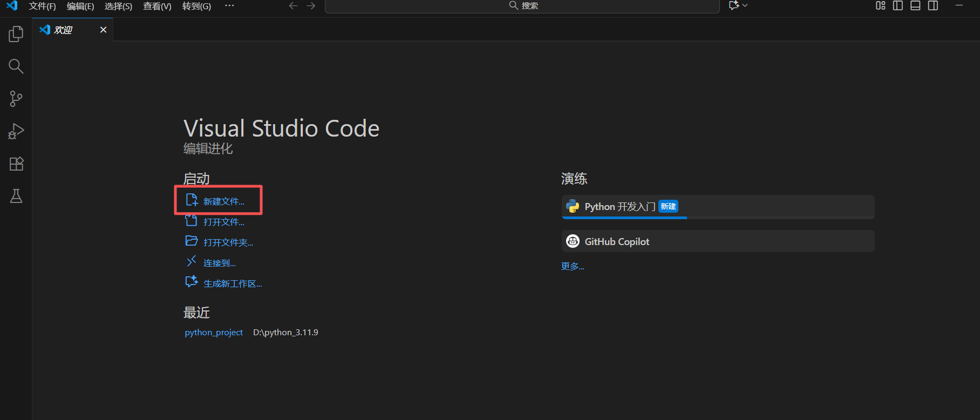Open the Testing flask view
The width and height of the screenshot is (980, 420).
click(x=16, y=196)
